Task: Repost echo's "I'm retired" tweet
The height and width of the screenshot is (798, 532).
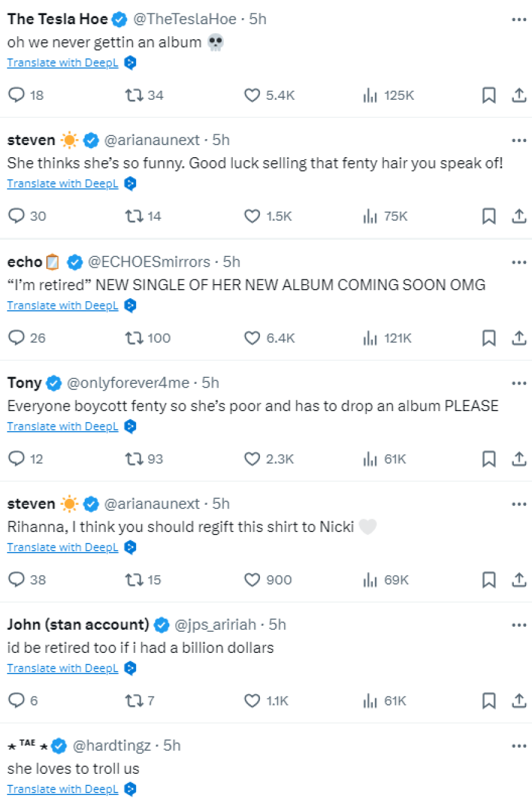Action: pyautogui.click(x=133, y=338)
